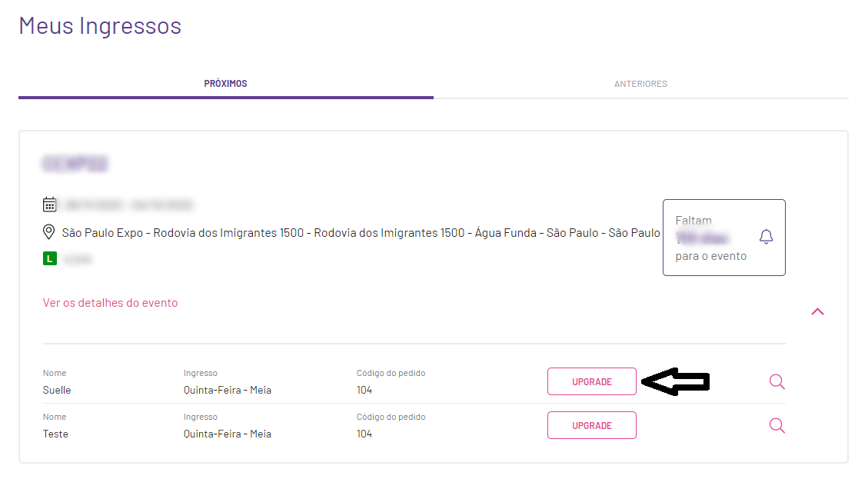The width and height of the screenshot is (868, 489).
Task: Click the blurred event title
Action: click(75, 164)
